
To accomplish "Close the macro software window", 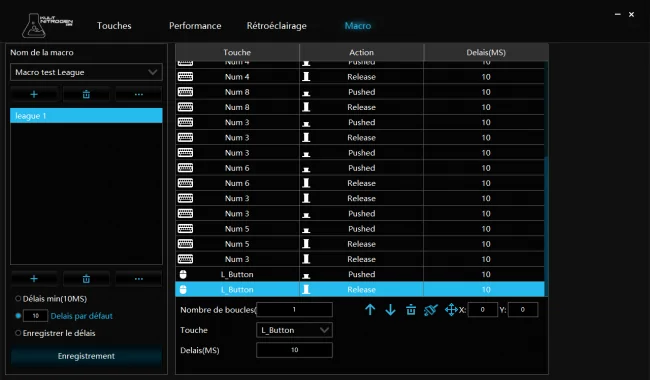I will tap(631, 14).
